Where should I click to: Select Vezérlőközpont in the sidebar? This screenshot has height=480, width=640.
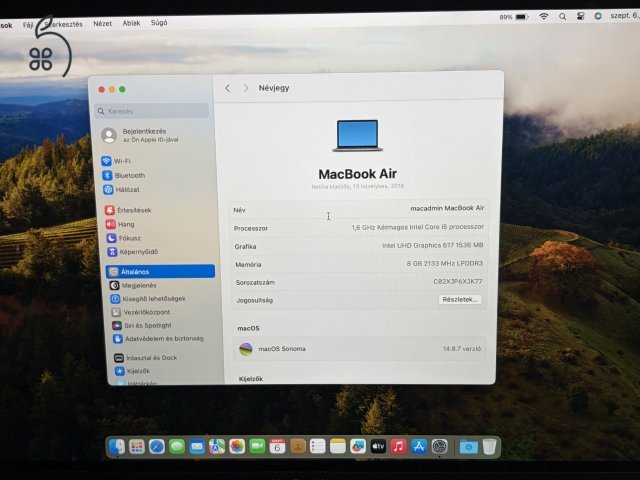(x=141, y=312)
